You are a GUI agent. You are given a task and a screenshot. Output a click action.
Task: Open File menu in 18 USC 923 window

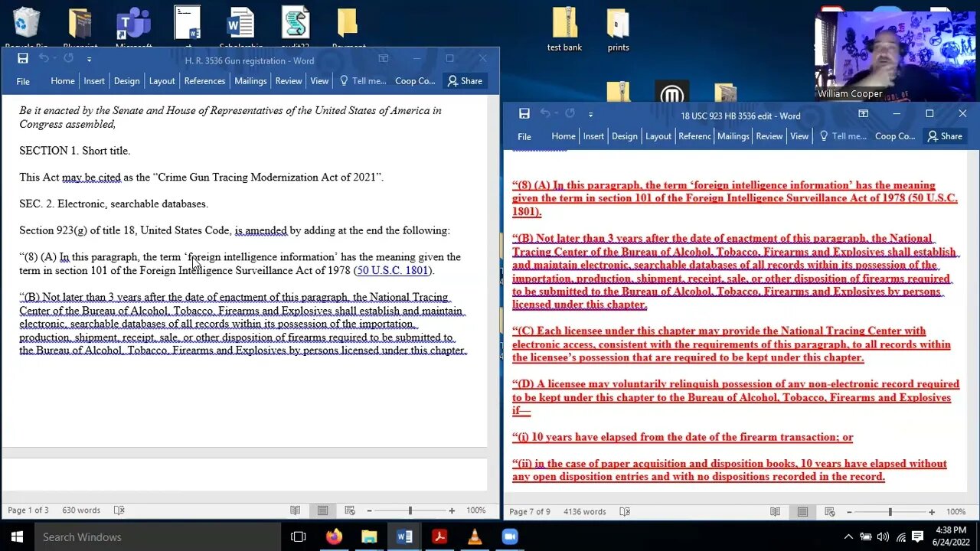click(524, 136)
